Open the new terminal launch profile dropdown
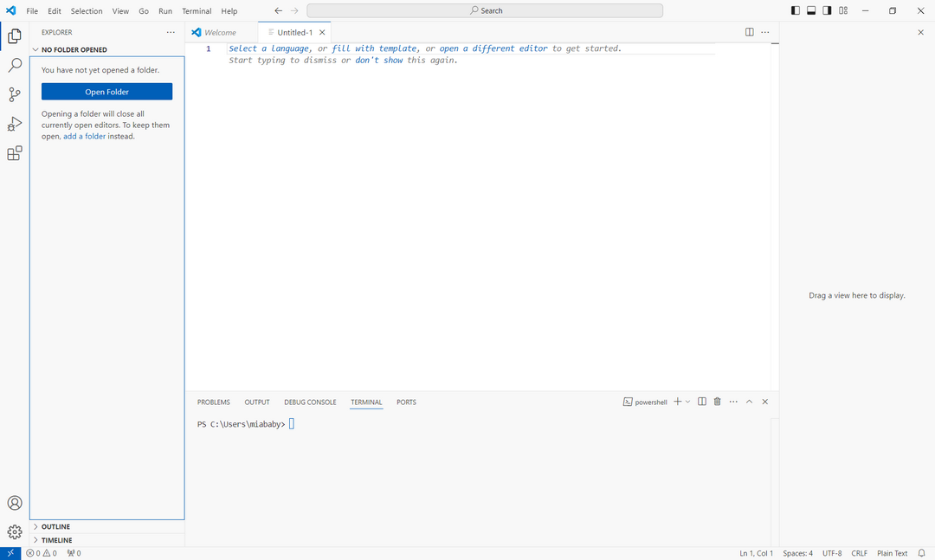935x560 pixels. pyautogui.click(x=688, y=402)
